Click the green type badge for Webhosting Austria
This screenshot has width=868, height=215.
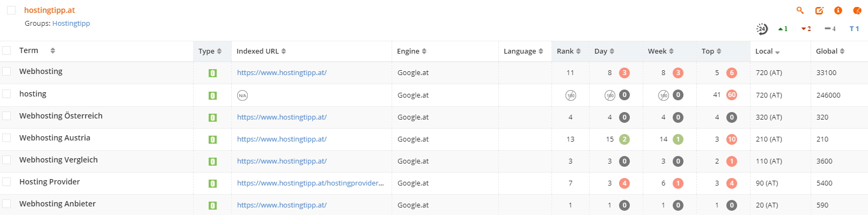tap(212, 139)
